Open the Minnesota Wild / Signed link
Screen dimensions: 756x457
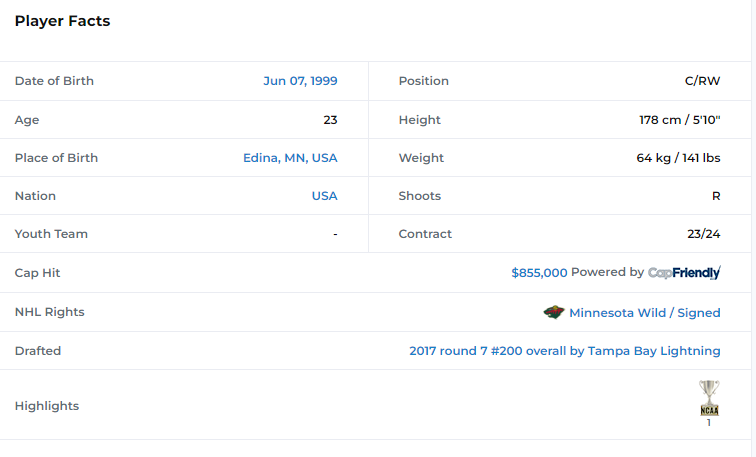coord(644,313)
